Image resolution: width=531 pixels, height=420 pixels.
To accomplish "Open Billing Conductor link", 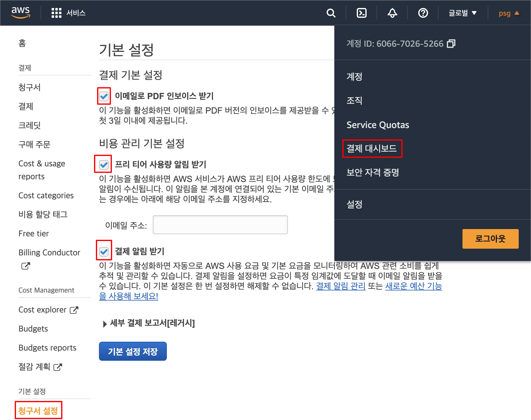I will (x=49, y=253).
